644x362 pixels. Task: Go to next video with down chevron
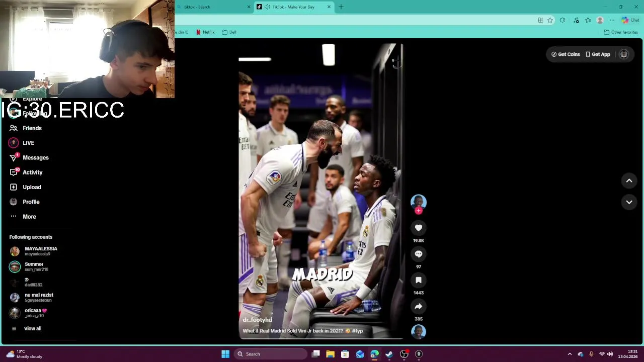pyautogui.click(x=629, y=202)
